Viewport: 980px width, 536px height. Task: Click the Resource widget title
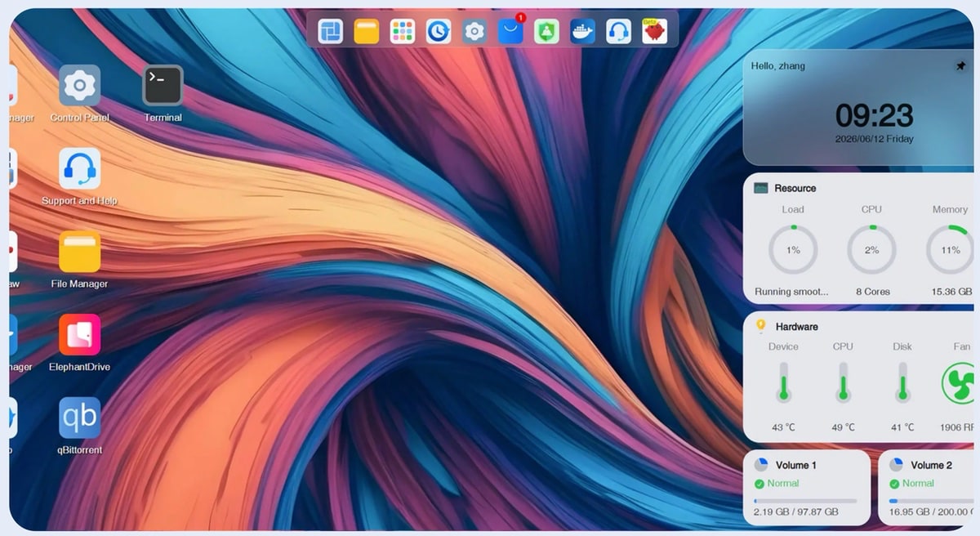(795, 188)
